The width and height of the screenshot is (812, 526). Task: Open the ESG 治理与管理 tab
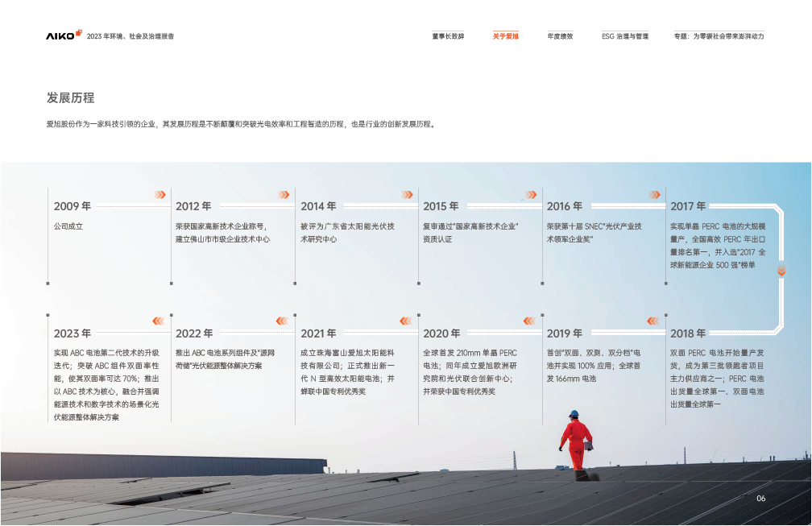pos(624,36)
